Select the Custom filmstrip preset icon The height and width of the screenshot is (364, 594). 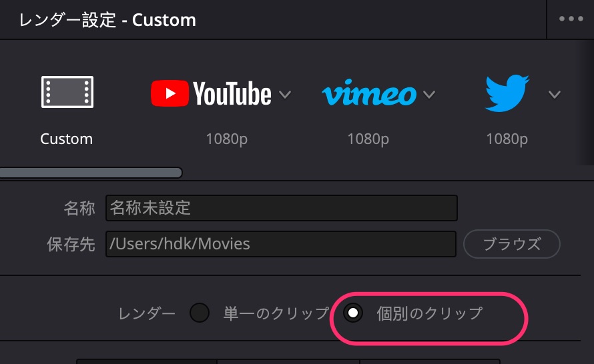click(67, 92)
